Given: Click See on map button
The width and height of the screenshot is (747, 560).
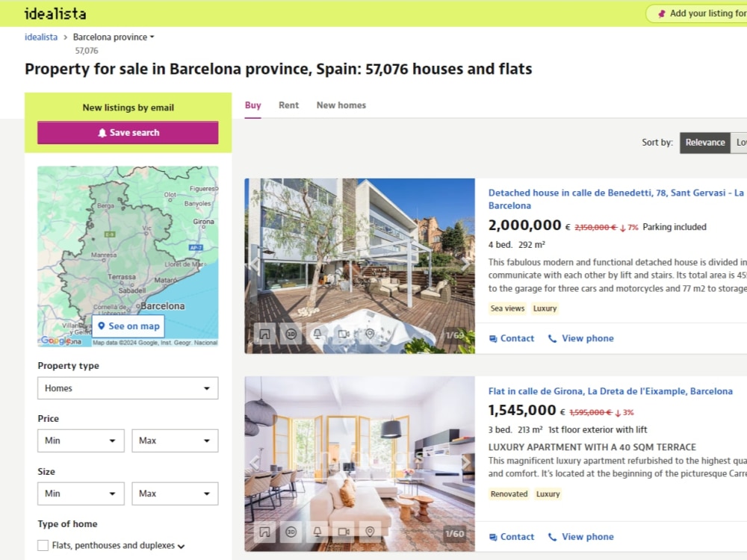Looking at the screenshot, I should point(128,326).
